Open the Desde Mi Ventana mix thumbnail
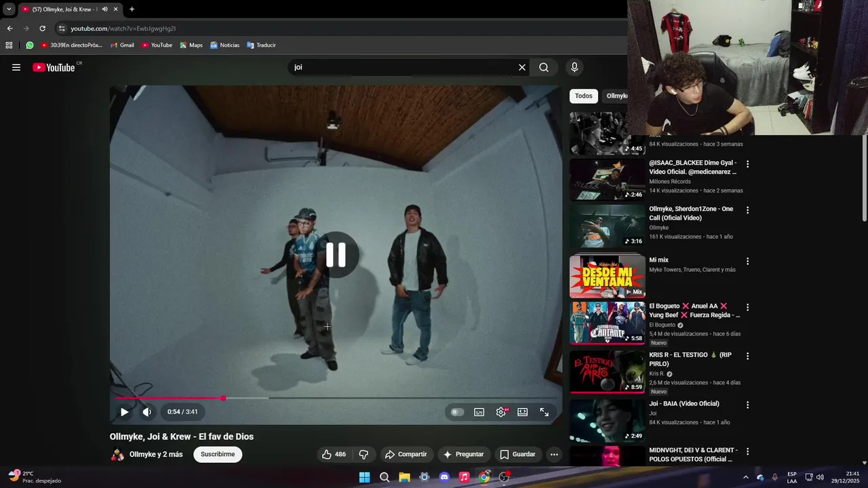The image size is (868, 488). click(608, 277)
